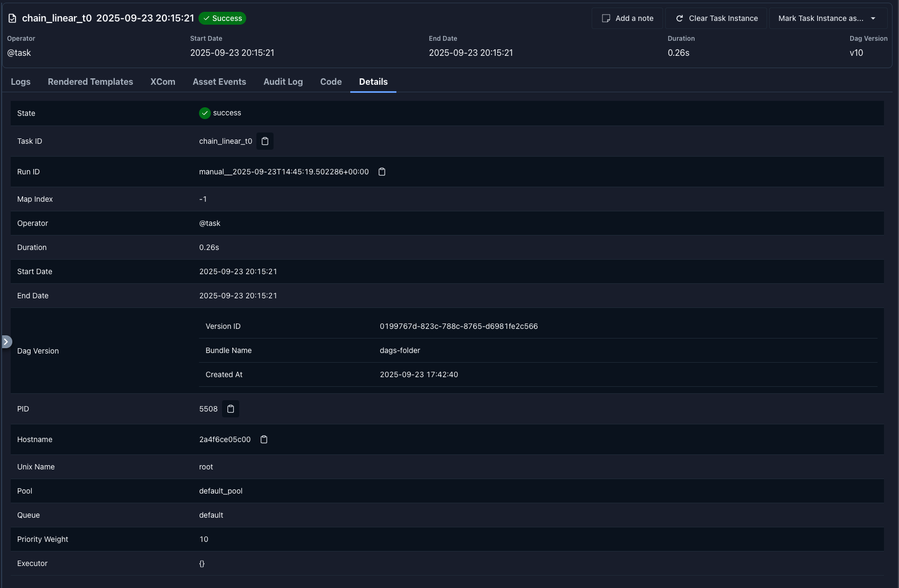899x588 pixels.
Task: Expand the collapsed left sidebar panel
Action: click(x=6, y=342)
